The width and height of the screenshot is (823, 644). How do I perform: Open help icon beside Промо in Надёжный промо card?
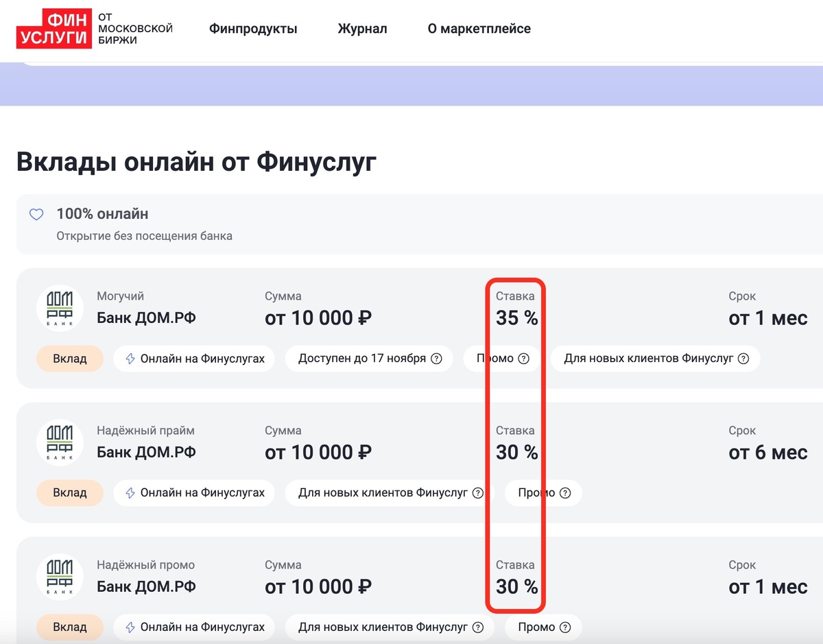click(x=565, y=627)
